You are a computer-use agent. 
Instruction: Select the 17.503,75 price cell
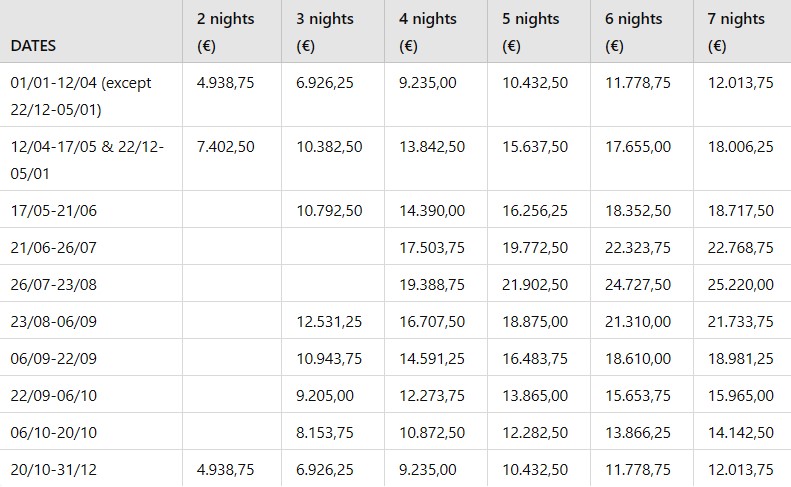point(432,247)
